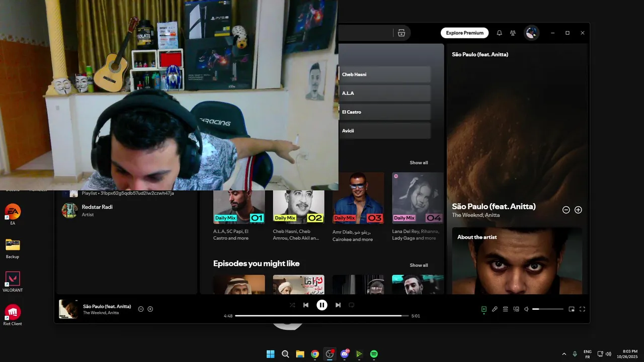Pause the current song
Image resolution: width=644 pixels, height=362 pixels.
[322, 305]
